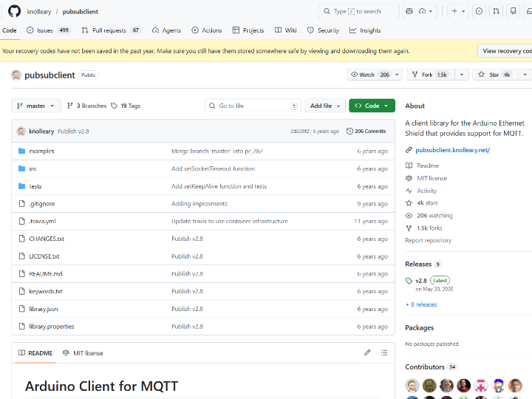Open the examples folder

click(41, 151)
